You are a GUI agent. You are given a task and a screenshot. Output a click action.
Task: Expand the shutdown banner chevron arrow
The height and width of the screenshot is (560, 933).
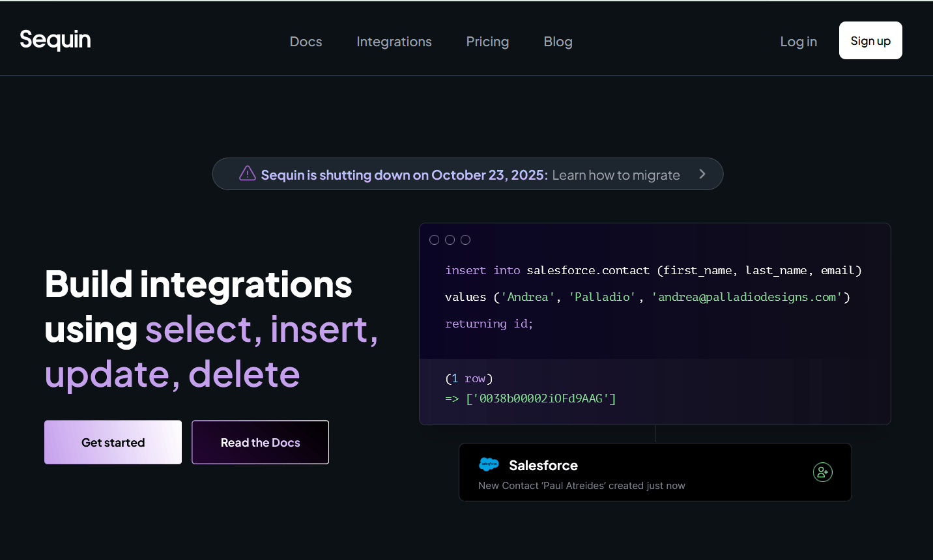pyautogui.click(x=702, y=174)
